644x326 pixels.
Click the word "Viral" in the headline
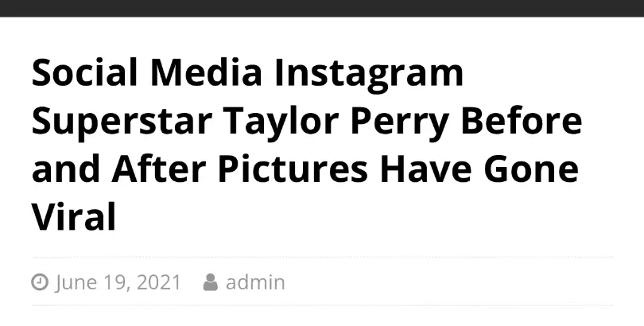click(73, 216)
